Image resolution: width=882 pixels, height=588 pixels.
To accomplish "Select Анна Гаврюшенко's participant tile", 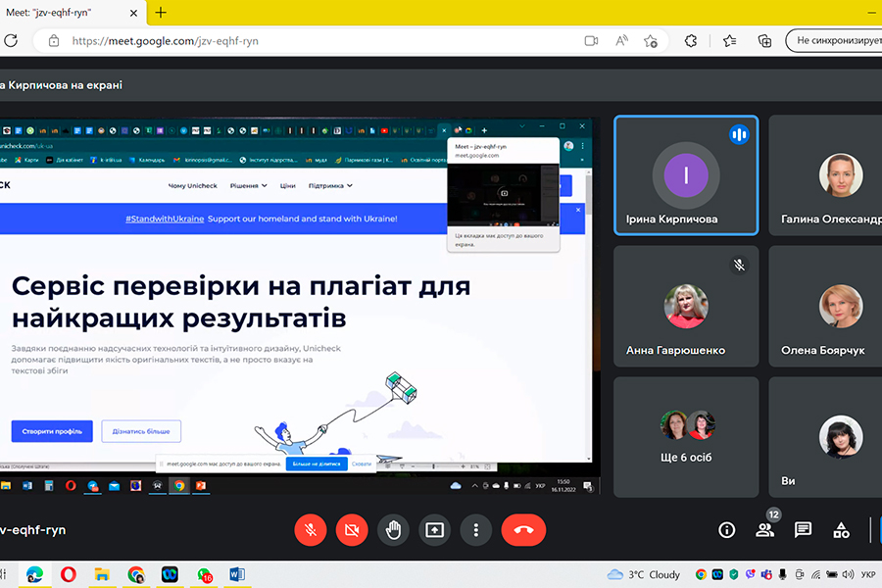I will 686,307.
